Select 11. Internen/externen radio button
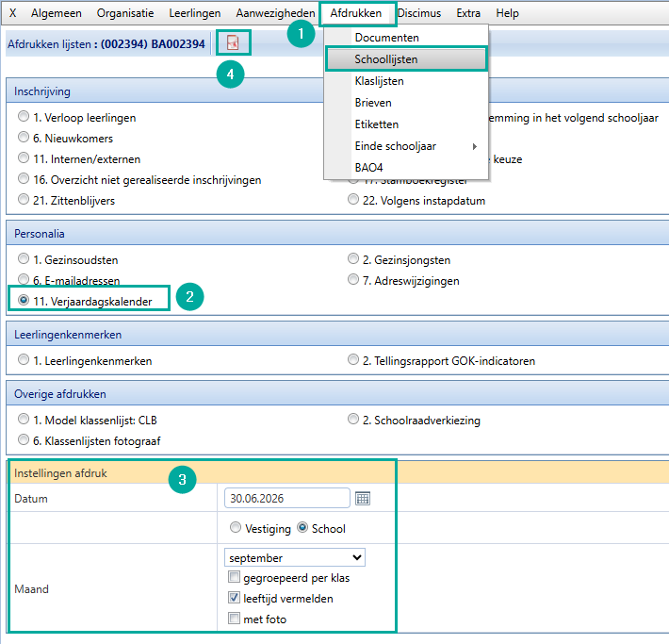 [24, 158]
